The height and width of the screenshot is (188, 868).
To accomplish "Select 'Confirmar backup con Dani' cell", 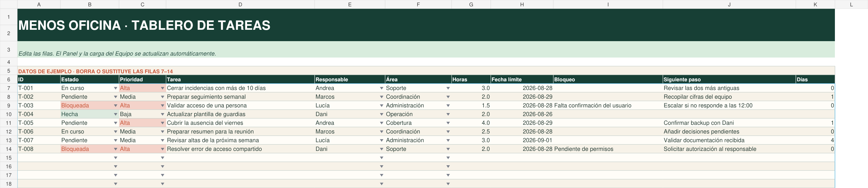I will coord(729,123).
